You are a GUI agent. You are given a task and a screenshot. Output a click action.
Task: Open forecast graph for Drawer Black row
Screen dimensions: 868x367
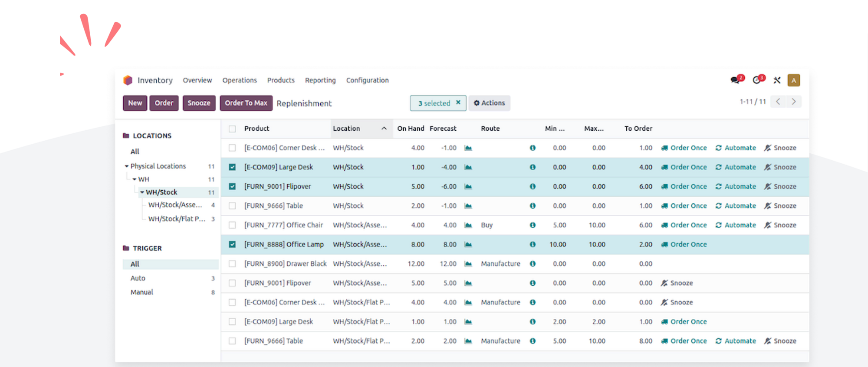pos(468,264)
